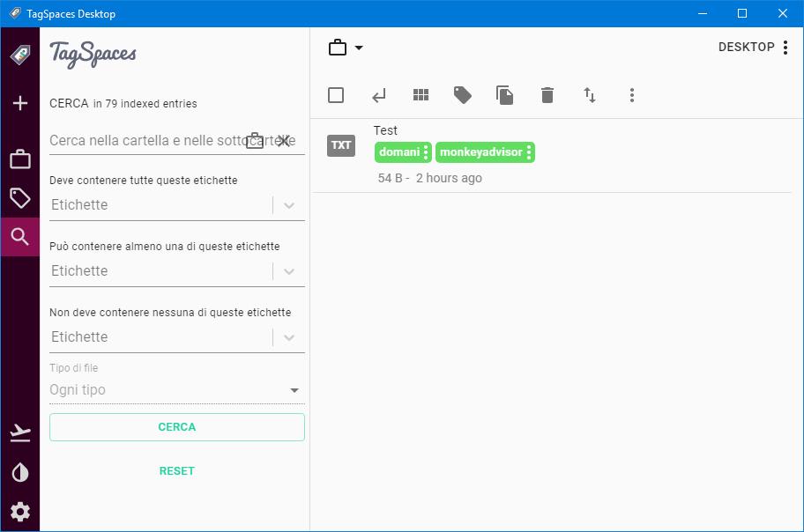This screenshot has width=804, height=532.
Task: Click the TXT file type badge
Action: [x=341, y=145]
